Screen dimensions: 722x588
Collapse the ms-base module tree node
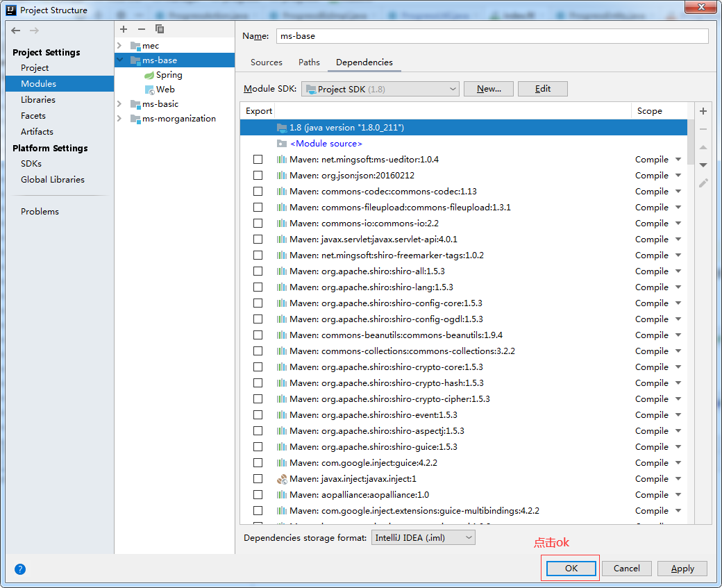(119, 60)
